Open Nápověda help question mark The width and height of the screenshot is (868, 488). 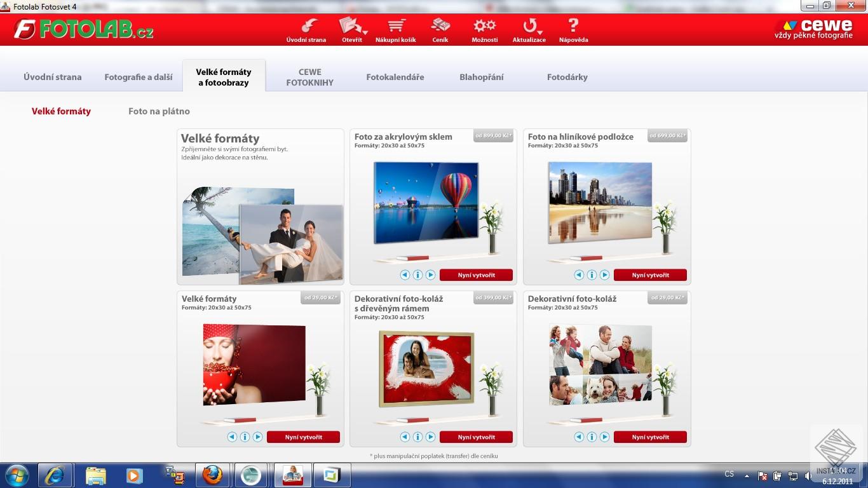click(573, 30)
